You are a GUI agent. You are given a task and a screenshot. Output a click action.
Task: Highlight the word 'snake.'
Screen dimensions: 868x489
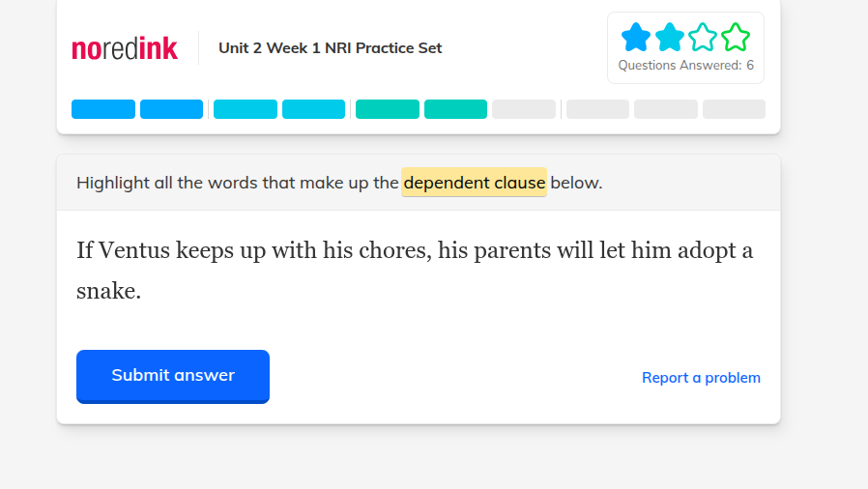point(108,292)
